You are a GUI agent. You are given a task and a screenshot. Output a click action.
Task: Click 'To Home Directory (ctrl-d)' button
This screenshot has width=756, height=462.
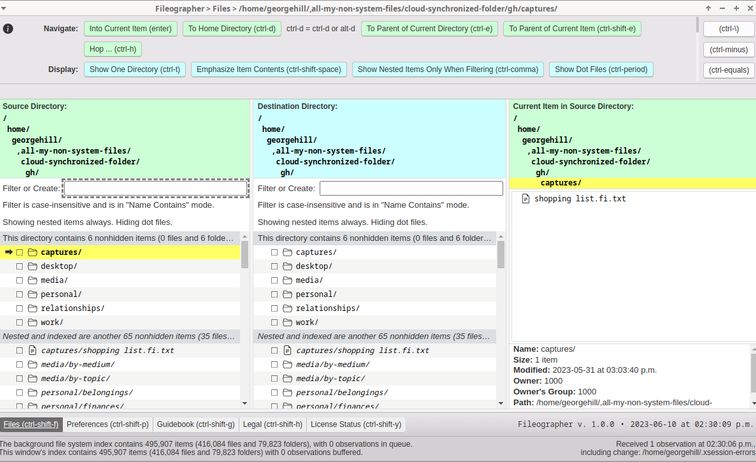coord(232,29)
